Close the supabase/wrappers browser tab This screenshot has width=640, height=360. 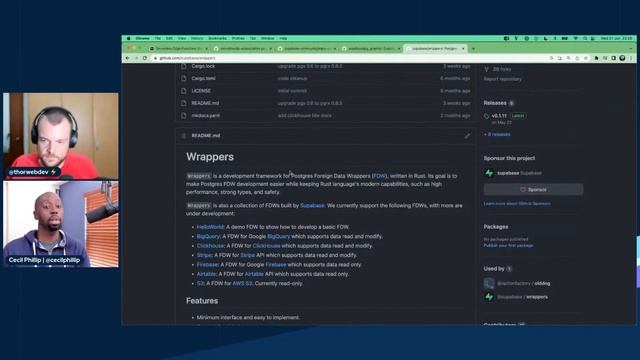463,49
